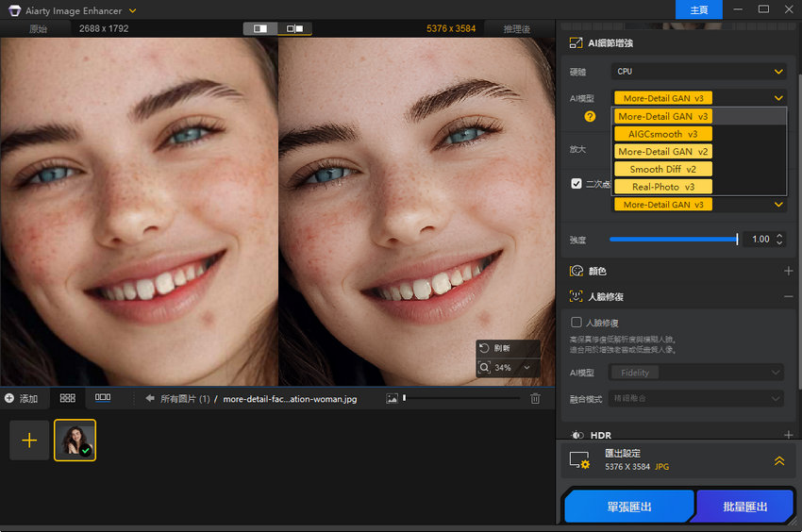The height and width of the screenshot is (532, 802).
Task: Expand the HDR section with plus
Action: (x=788, y=436)
